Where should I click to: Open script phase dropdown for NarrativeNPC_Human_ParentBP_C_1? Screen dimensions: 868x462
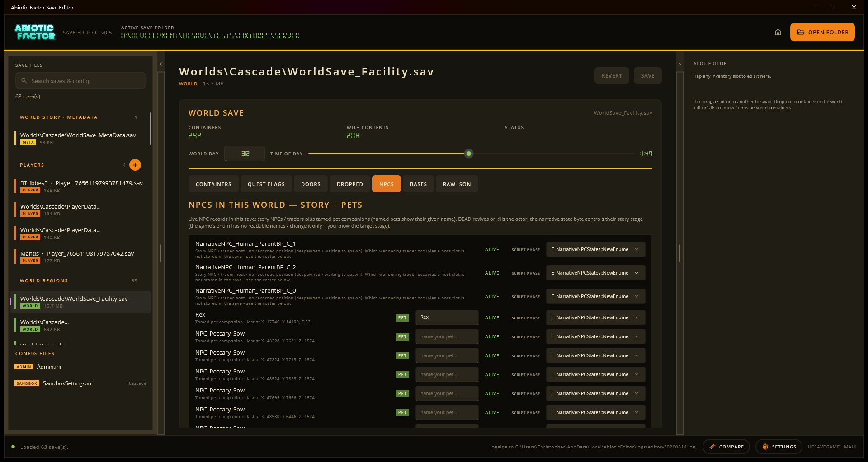click(595, 249)
